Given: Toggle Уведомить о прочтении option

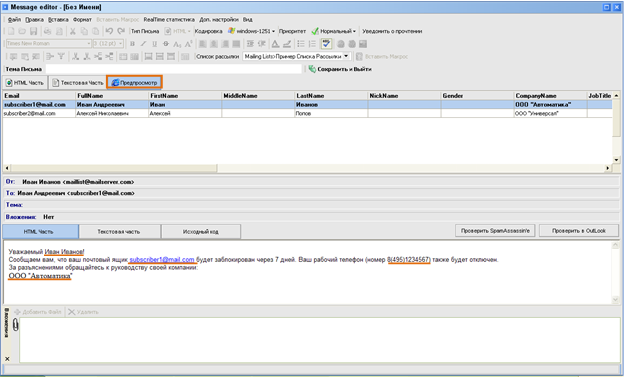Looking at the screenshot, I should click(x=392, y=31).
